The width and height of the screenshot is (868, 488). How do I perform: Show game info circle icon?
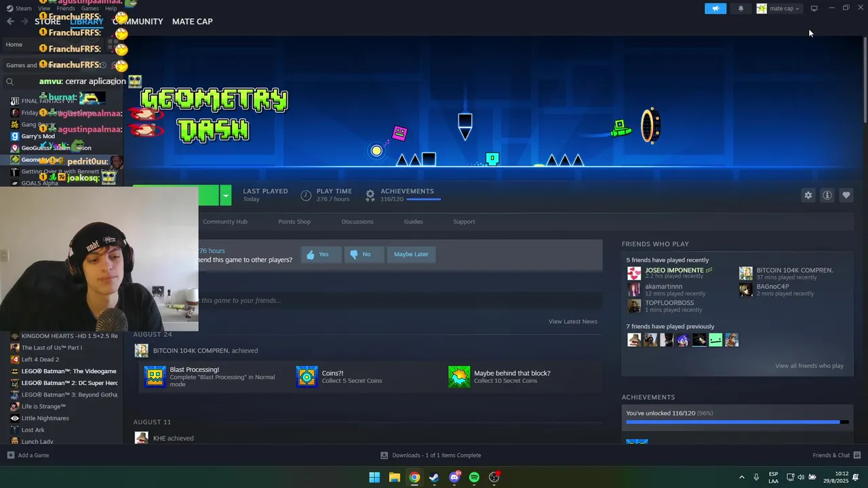point(827,195)
